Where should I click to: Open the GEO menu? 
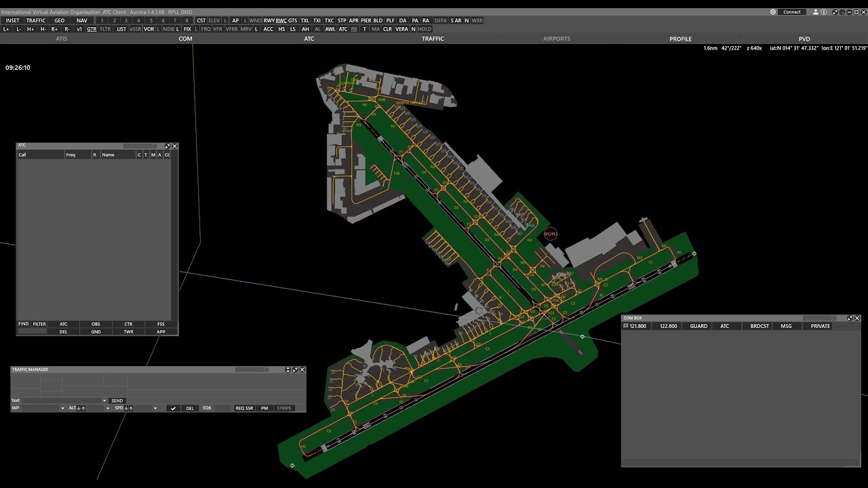click(60, 20)
